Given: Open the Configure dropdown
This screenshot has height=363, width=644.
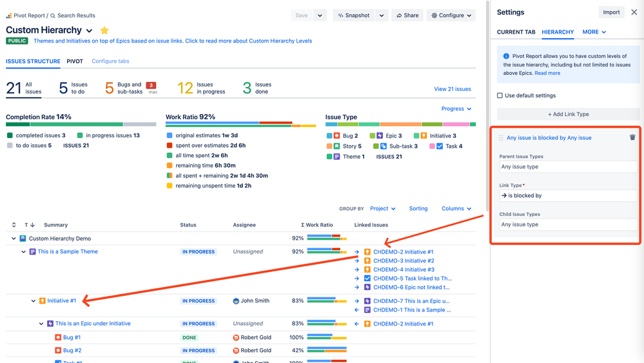Looking at the screenshot, I should pyautogui.click(x=451, y=15).
